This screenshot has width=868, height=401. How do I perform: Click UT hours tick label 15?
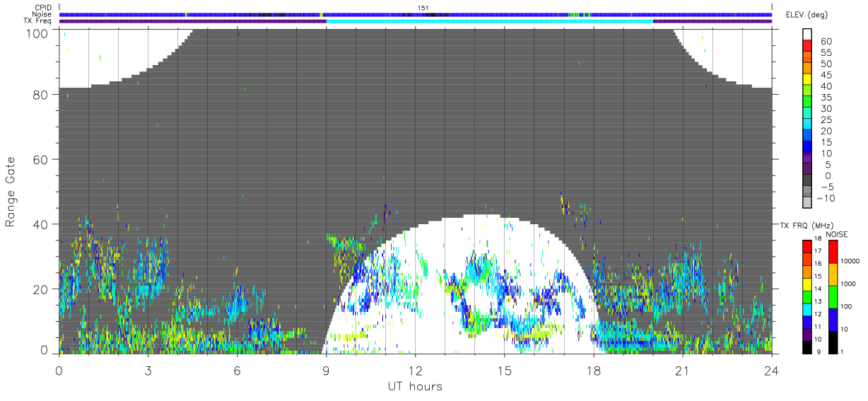504,371
